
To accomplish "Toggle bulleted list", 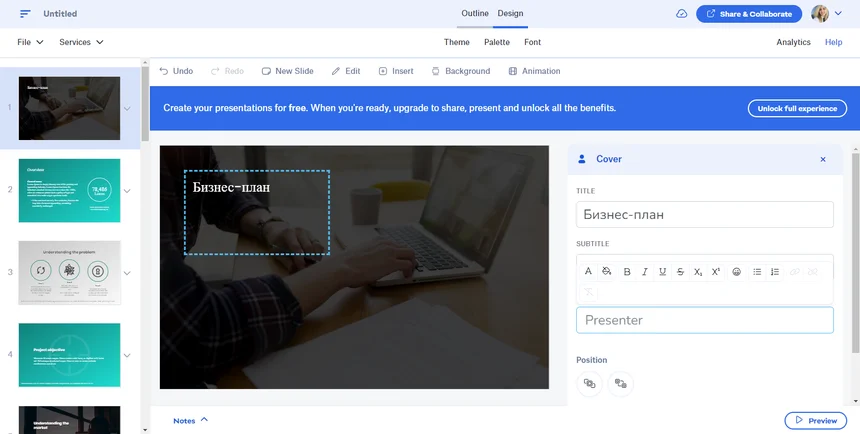I will pos(757,272).
